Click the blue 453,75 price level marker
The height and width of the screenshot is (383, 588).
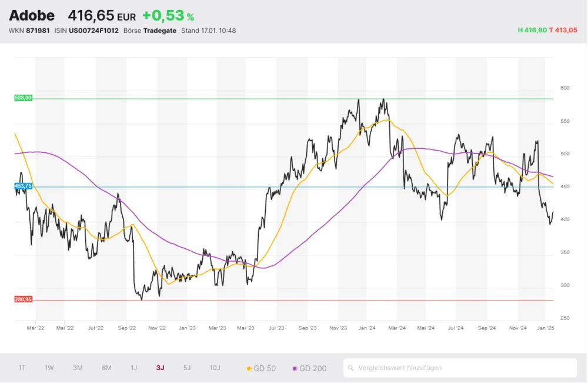click(x=23, y=186)
